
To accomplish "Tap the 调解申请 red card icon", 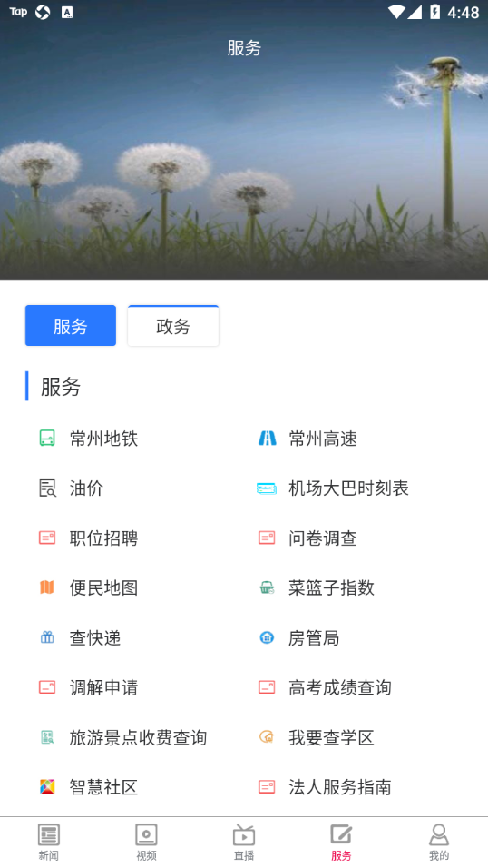I will [47, 687].
